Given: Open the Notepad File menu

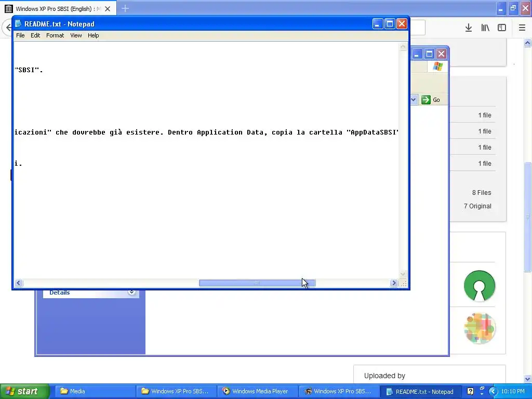Looking at the screenshot, I should [x=20, y=35].
